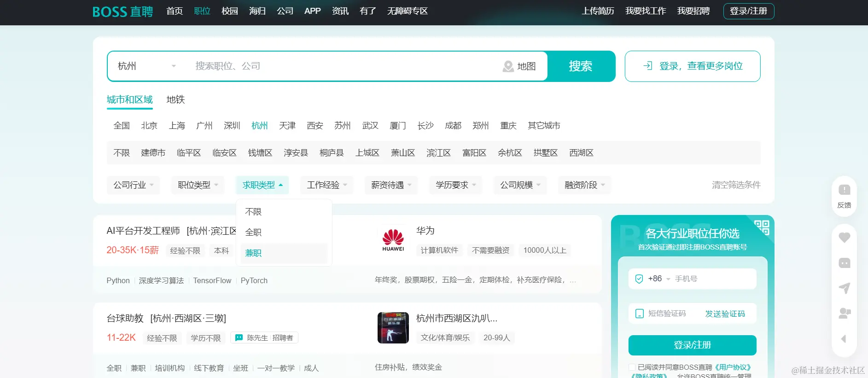Open 校园 in top navigation
This screenshot has height=378, width=868.
[x=230, y=11]
